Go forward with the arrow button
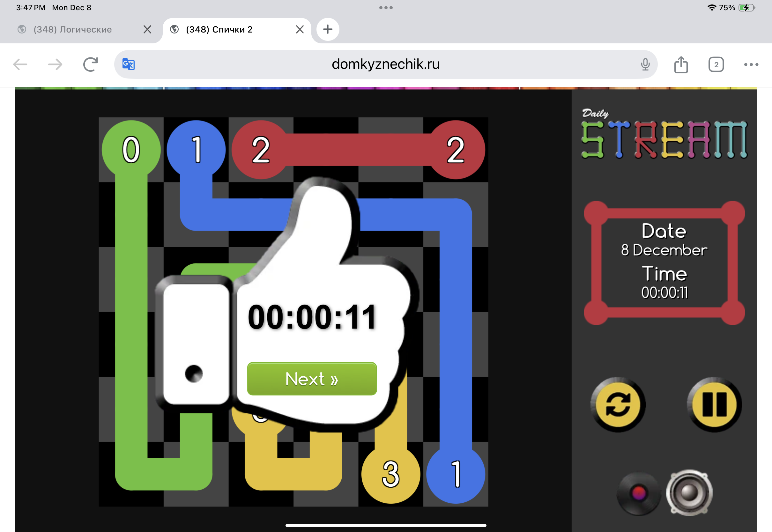The image size is (772, 532). point(55,64)
